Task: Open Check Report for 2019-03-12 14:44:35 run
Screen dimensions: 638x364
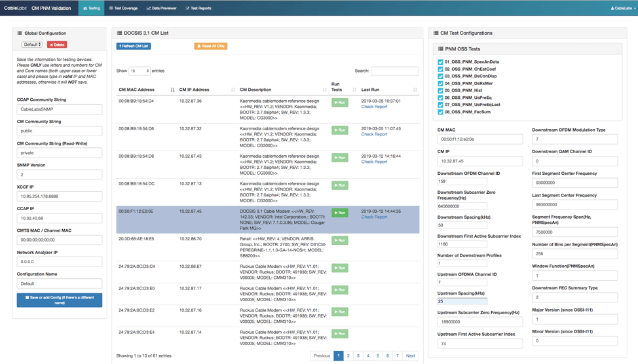Action: [x=374, y=217]
